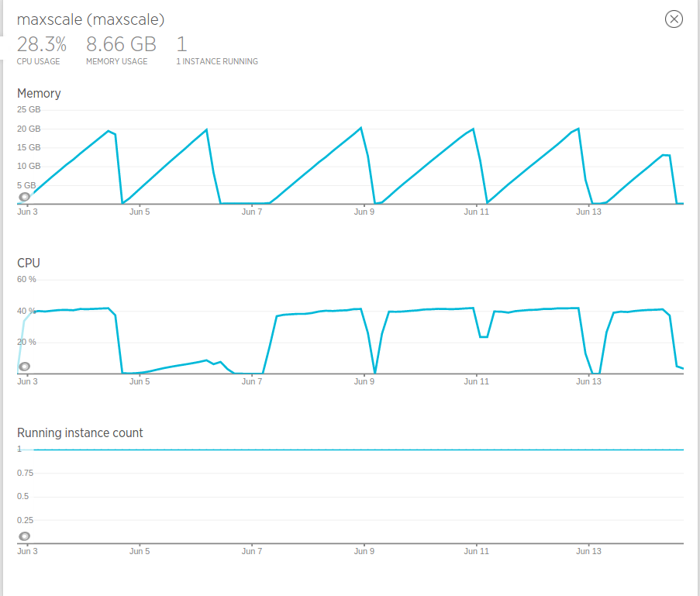Click the CPU chart heading
700x596 pixels.
[28, 263]
